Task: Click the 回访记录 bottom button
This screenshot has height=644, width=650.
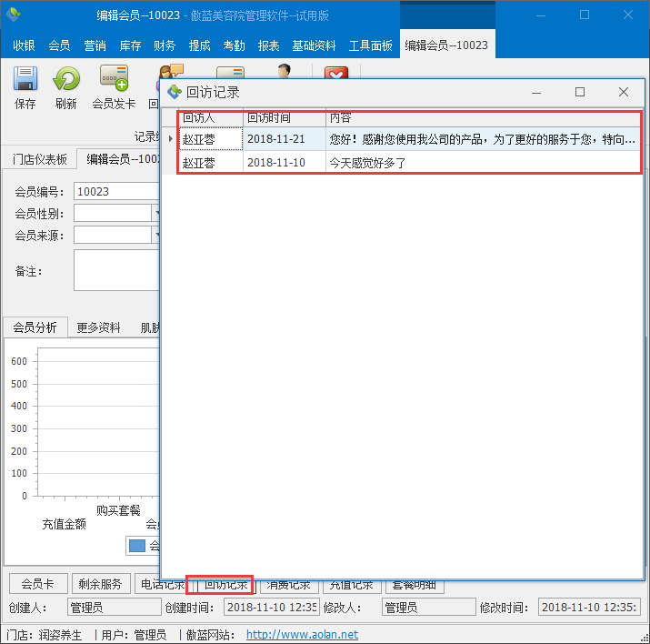Action: coord(226,585)
